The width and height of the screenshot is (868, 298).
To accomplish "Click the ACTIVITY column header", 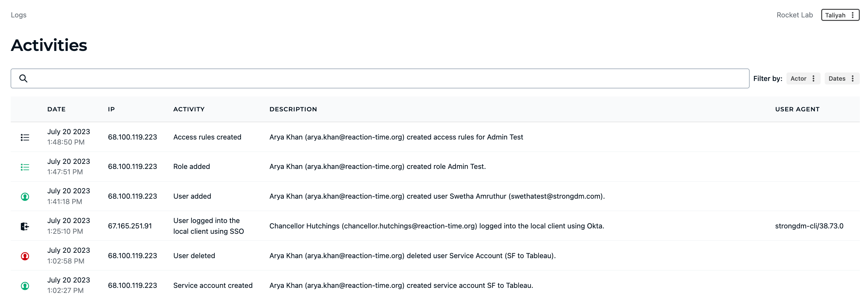I will pyautogui.click(x=189, y=109).
